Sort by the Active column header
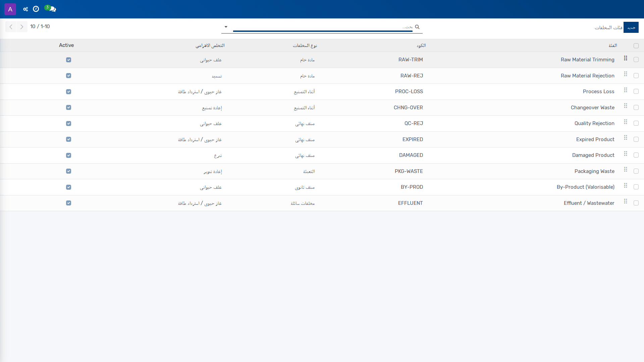 tap(66, 45)
